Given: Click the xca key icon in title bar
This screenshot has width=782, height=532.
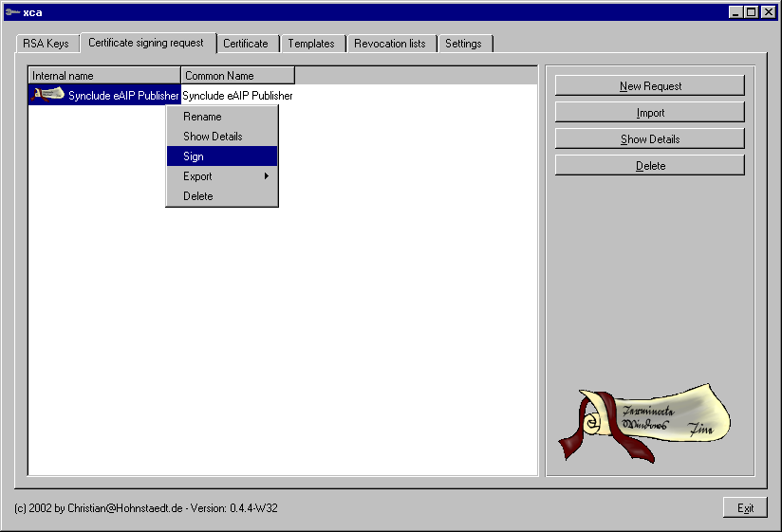Looking at the screenshot, I should pos(11,12).
